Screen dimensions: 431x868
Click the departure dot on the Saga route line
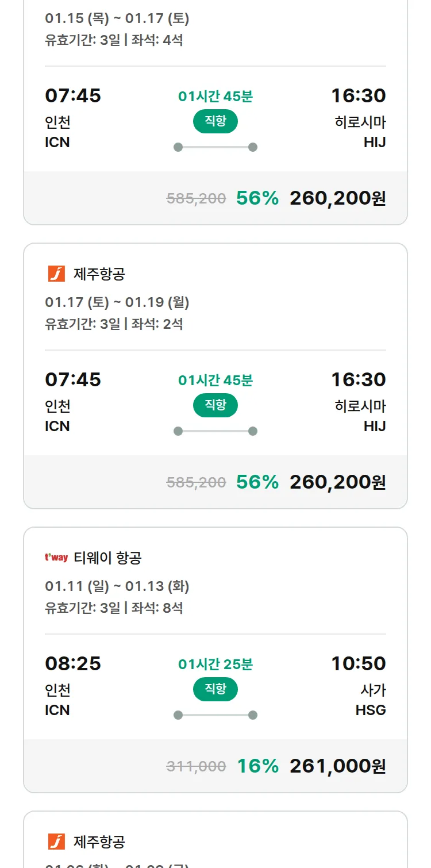[178, 715]
